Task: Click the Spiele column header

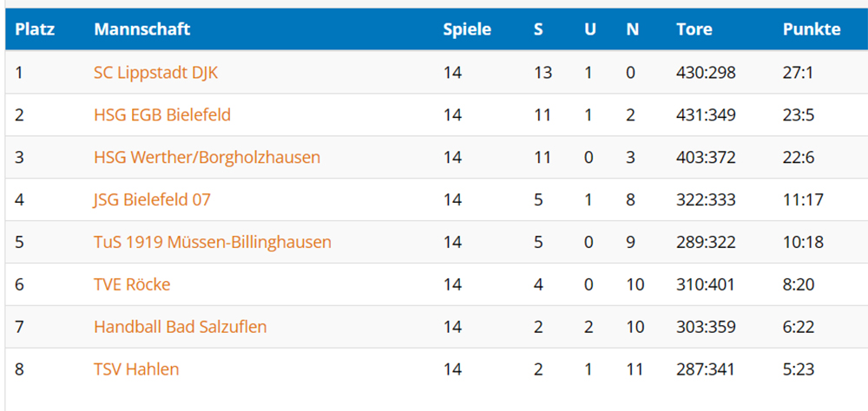Action: point(467,29)
